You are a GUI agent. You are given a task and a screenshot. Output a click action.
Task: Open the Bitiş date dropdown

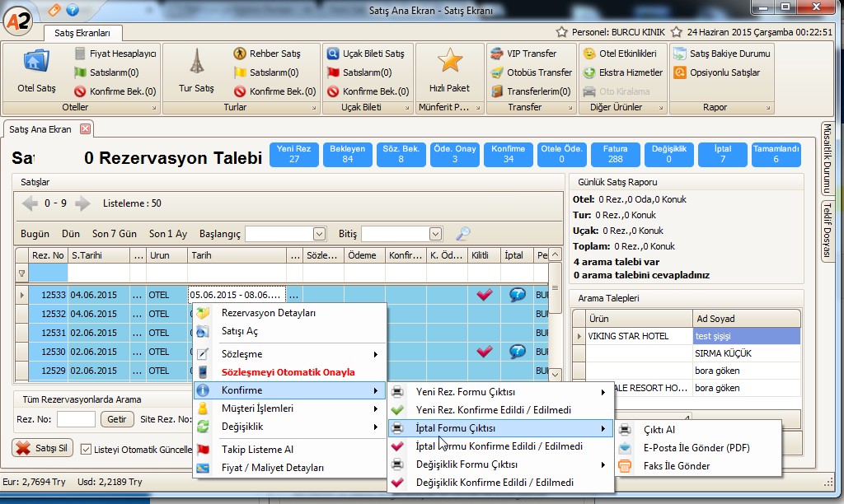click(435, 234)
